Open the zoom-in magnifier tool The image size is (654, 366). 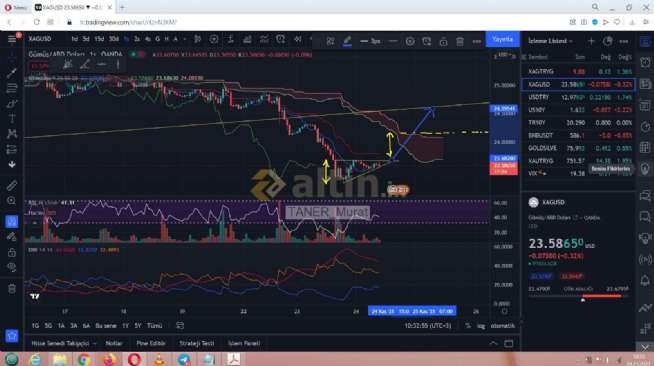click(12, 201)
